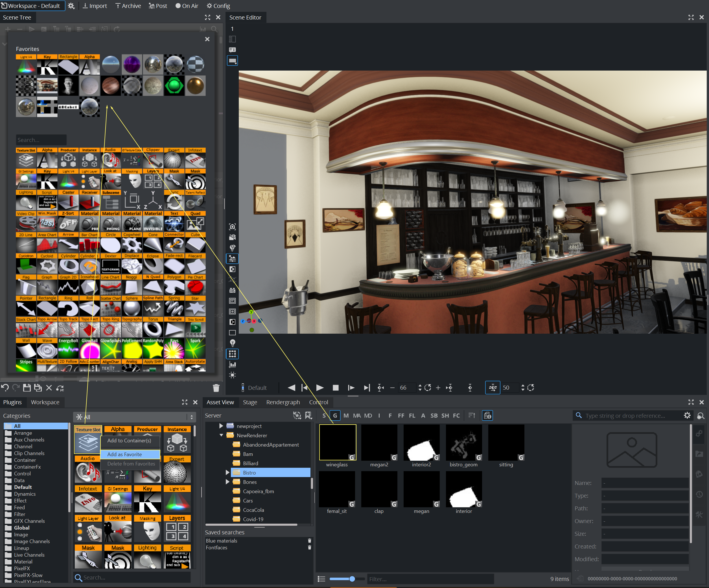Expand the Bistro folder

click(x=227, y=473)
